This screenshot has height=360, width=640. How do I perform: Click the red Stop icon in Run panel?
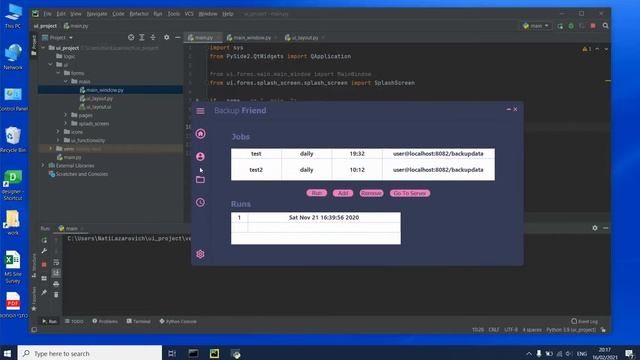point(44,264)
